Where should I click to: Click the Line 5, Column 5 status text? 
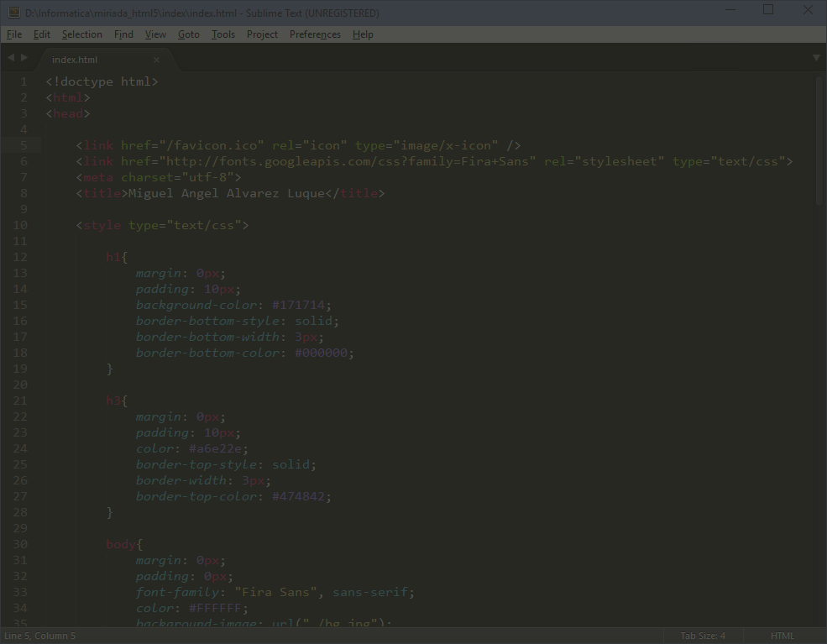[40, 636]
